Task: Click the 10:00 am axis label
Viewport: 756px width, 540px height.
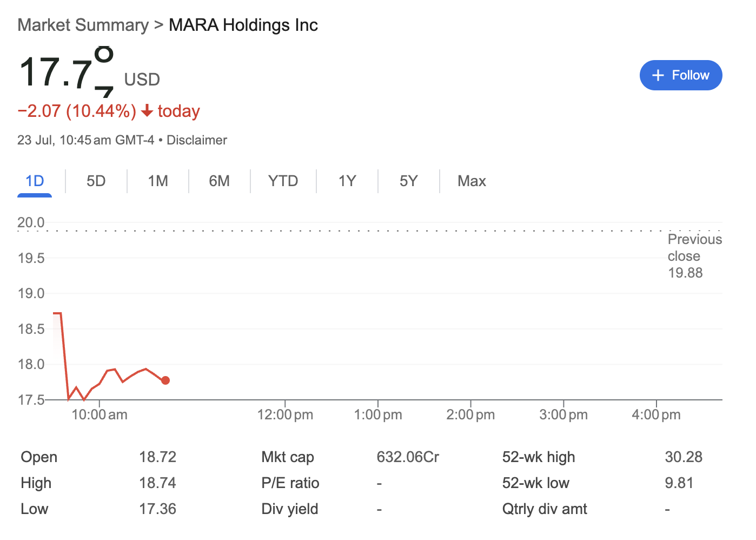Action: coord(100,415)
